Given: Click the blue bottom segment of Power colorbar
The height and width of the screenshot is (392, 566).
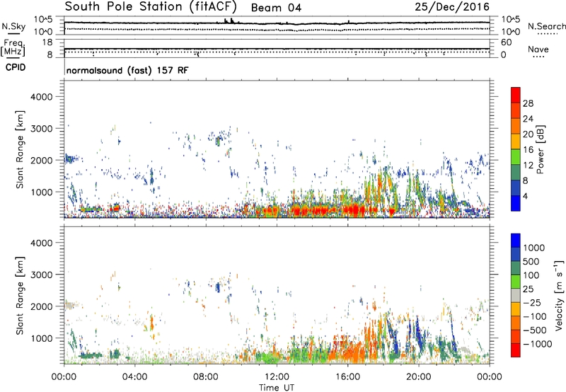Looking at the screenshot, I should [516, 203].
